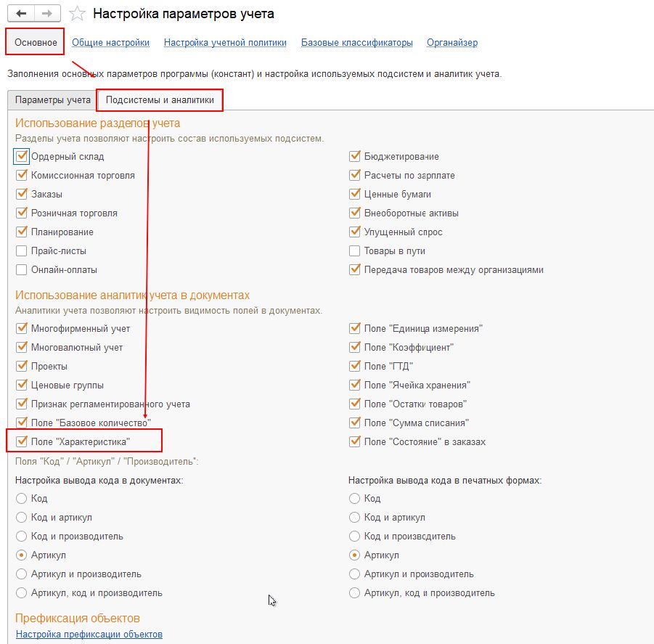
Task: Open the Общие настройки link
Action: click(110, 43)
